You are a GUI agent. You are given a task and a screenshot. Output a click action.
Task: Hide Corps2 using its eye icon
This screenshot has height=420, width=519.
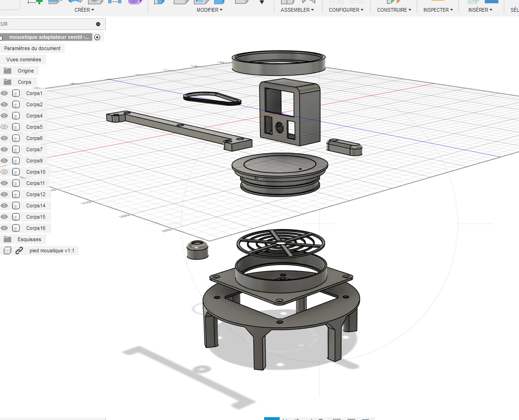tap(4, 104)
